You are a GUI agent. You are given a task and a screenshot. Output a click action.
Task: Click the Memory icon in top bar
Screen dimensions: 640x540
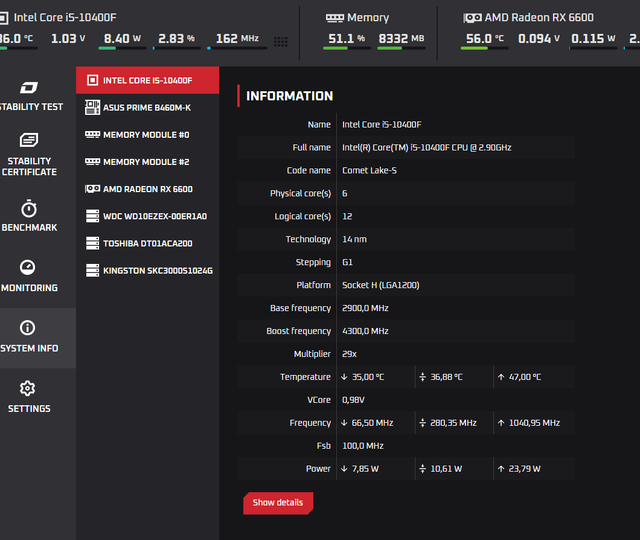[335, 18]
